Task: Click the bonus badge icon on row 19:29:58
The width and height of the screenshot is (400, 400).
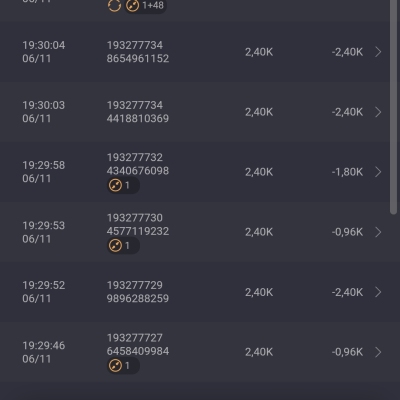Action: (x=116, y=185)
